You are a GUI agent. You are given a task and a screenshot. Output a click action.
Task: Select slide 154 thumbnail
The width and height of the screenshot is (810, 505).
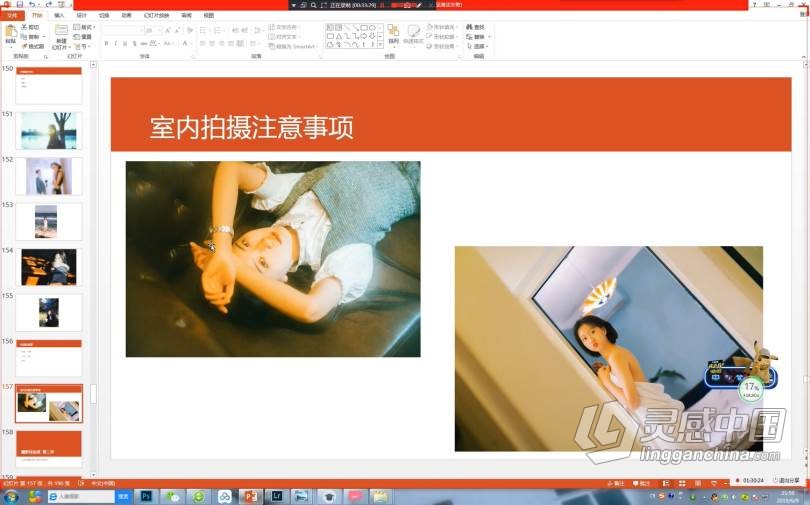click(49, 267)
